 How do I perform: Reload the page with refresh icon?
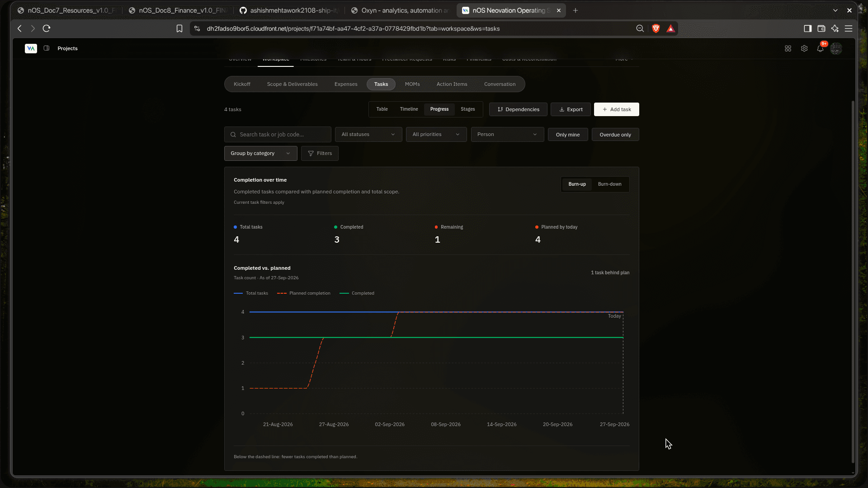[x=47, y=28]
